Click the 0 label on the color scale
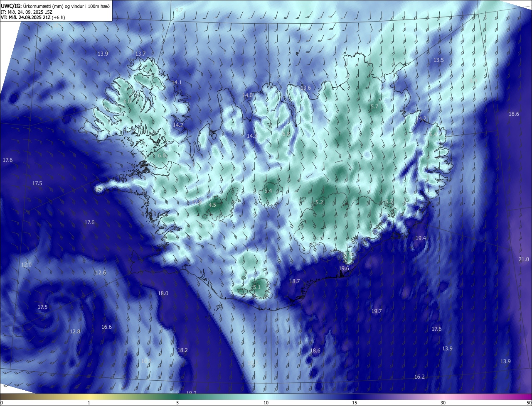Screen dimensions: 532x406 (2, 403)
